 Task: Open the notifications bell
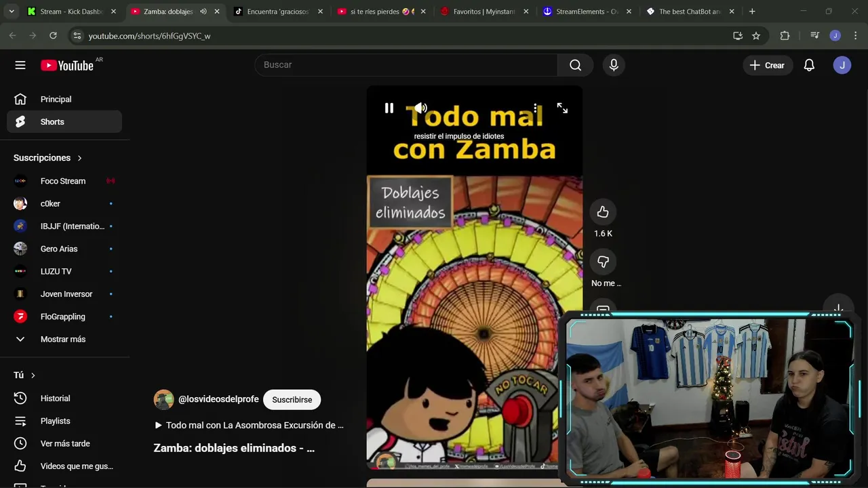pos(809,65)
